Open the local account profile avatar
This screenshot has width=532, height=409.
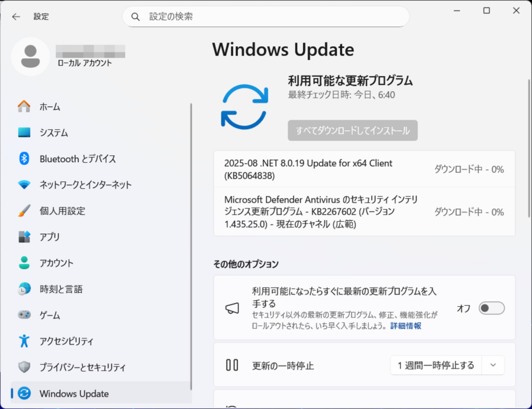click(x=30, y=56)
